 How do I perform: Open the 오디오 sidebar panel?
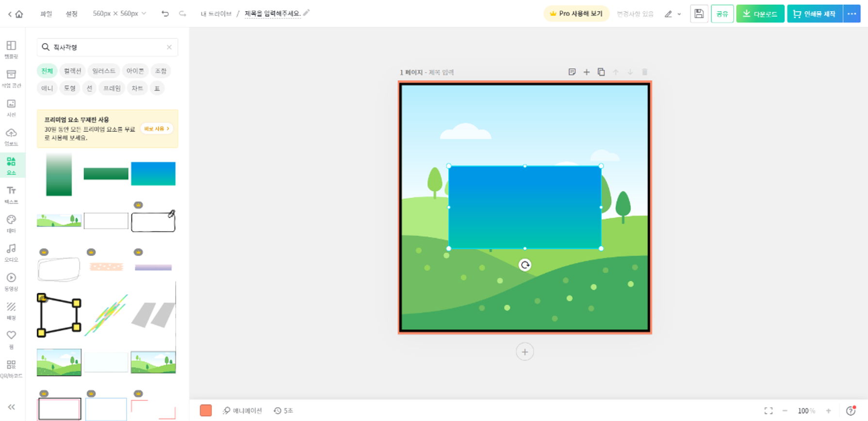tap(11, 253)
